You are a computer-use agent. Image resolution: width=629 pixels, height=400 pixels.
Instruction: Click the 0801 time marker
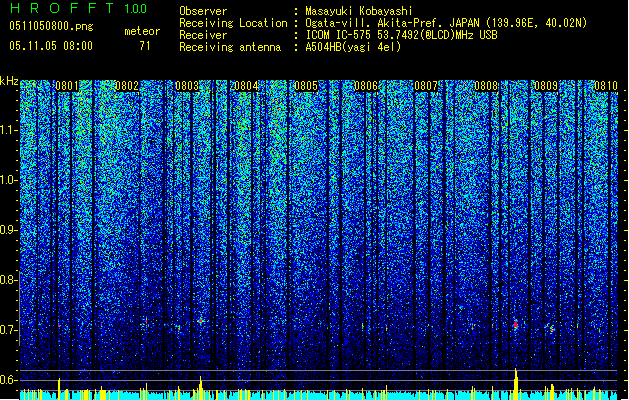click(x=67, y=86)
